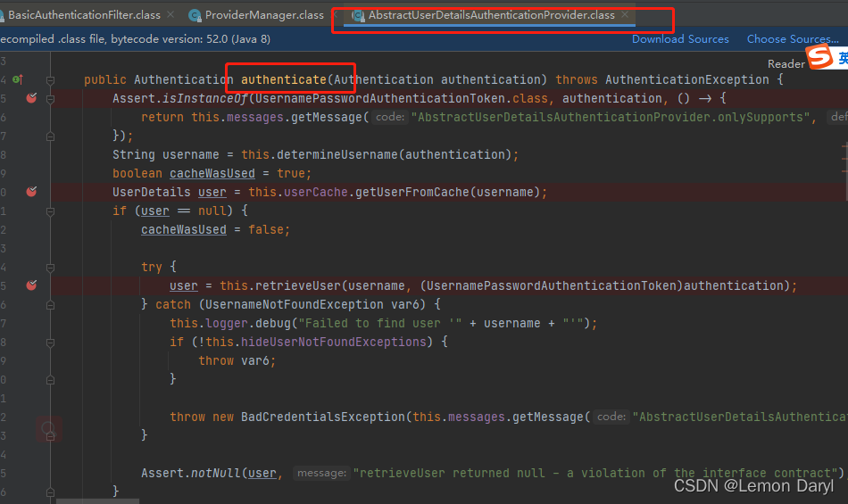
Task: Collapse the catch UsernameNotFoundException block
Action: point(50,305)
